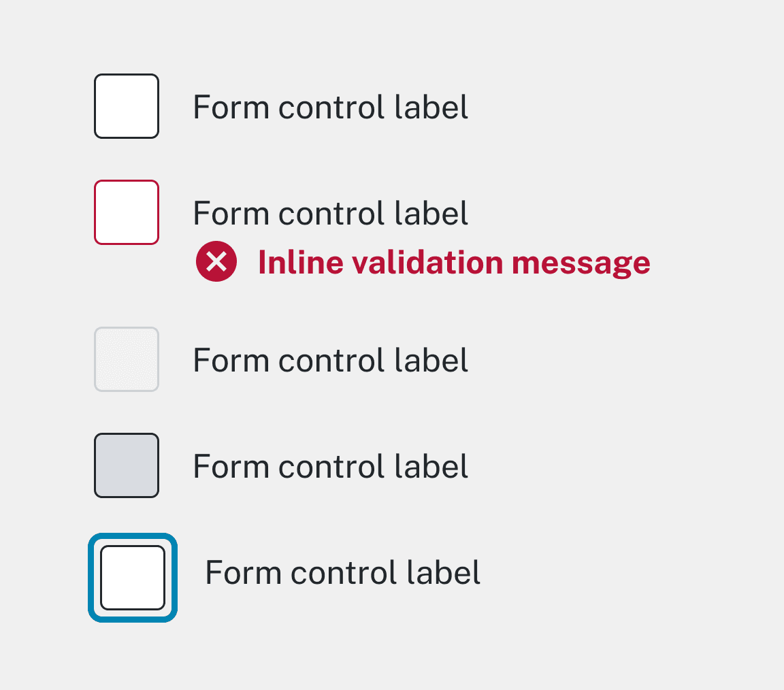Click the label next to gray-filled checkbox
Viewport: 784px width, 690px height.
point(331,466)
